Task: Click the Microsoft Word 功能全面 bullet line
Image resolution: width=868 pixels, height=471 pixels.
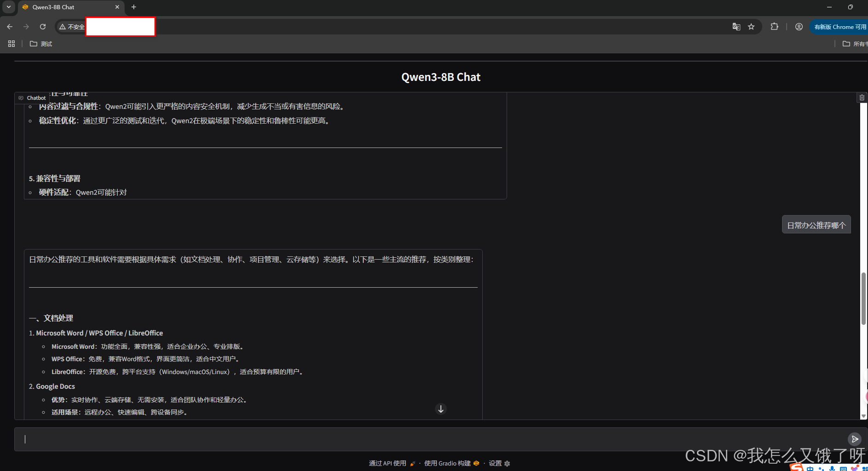Action: click(x=148, y=346)
